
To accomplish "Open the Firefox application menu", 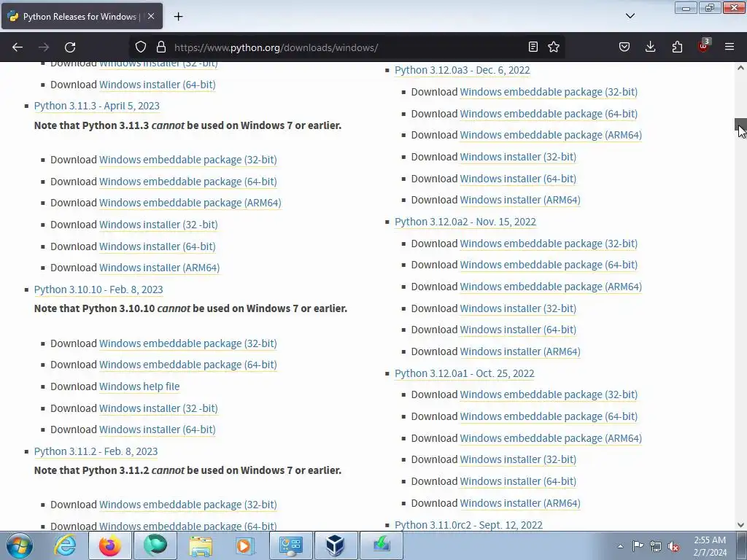I will (729, 47).
